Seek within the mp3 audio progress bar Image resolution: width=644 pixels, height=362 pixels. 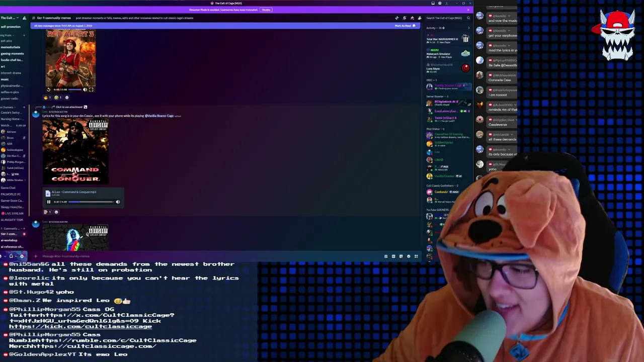pos(91,202)
